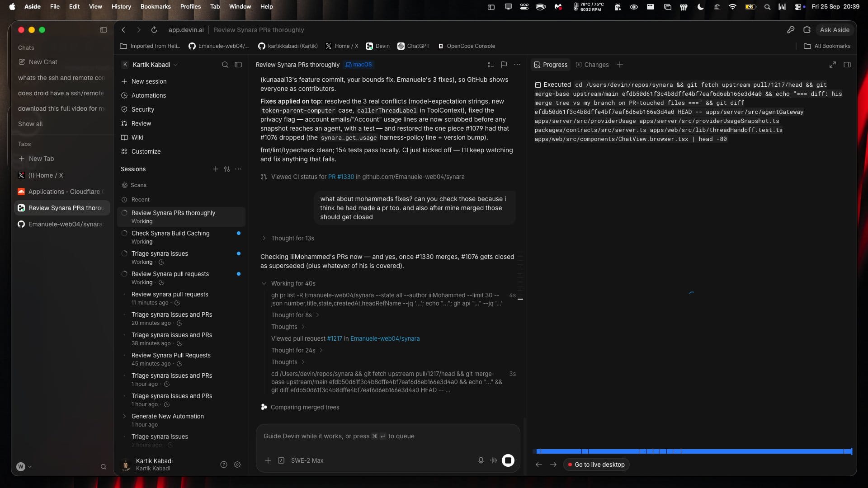Viewport: 868px width, 488px height.
Task: Switch to the Progress tab
Action: (x=551, y=65)
